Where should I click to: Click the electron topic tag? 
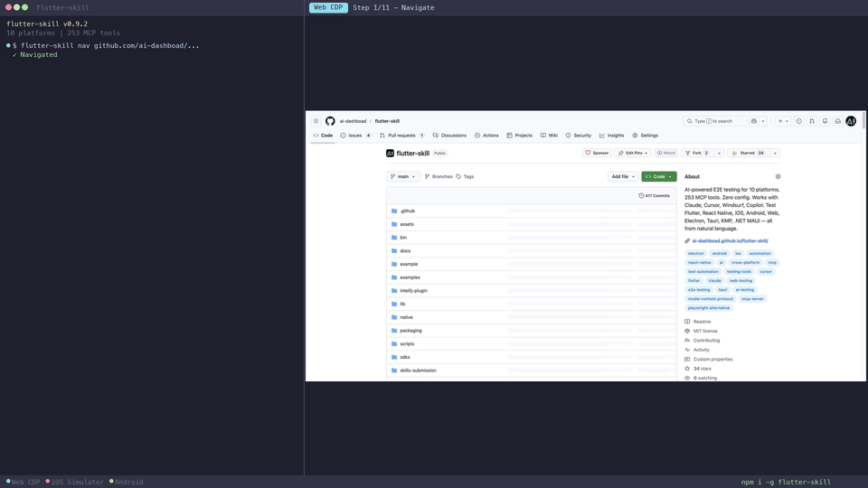click(696, 253)
